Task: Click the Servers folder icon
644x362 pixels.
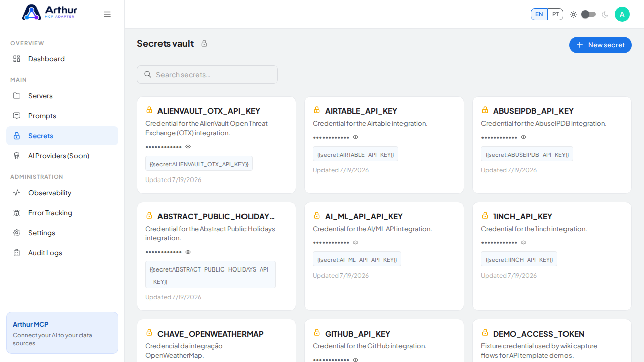Action: (17, 96)
